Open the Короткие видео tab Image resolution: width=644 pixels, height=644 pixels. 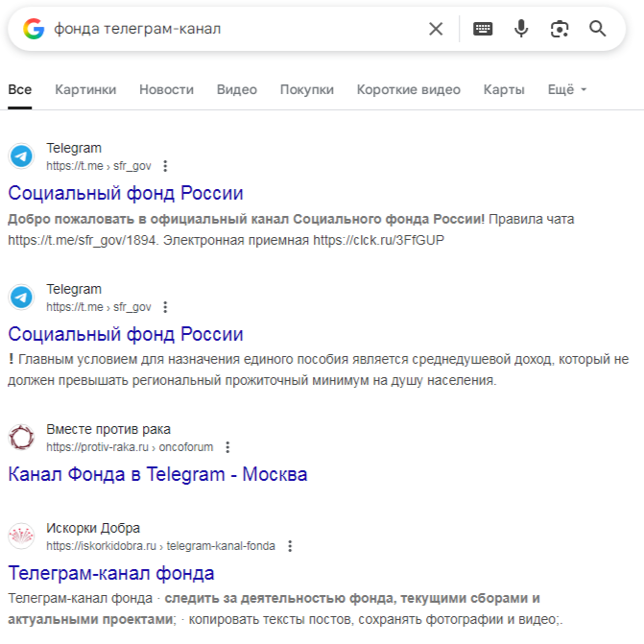click(408, 89)
